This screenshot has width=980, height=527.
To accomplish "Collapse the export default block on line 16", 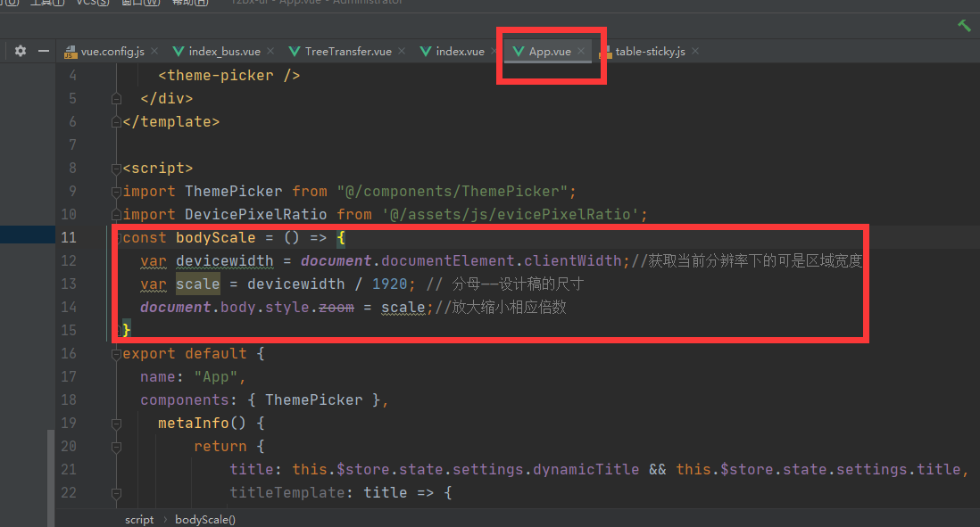I will [x=116, y=354].
